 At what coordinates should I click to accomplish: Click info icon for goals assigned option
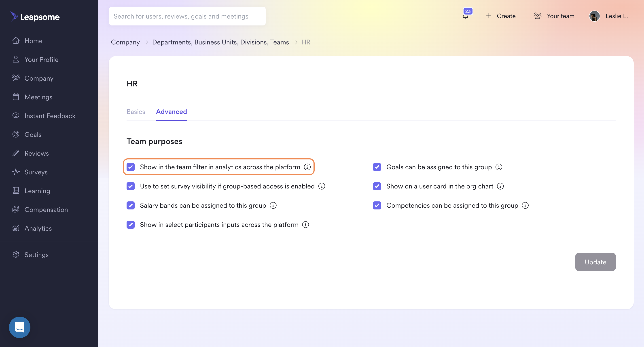point(499,167)
